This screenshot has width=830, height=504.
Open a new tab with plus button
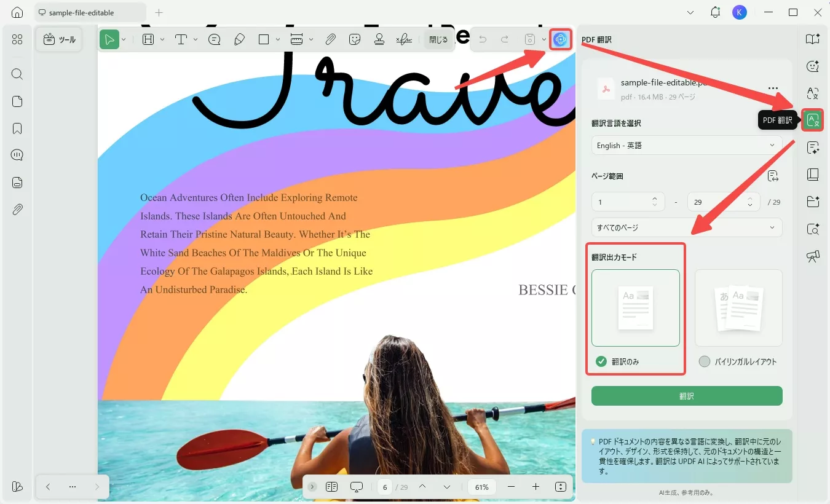(x=159, y=12)
